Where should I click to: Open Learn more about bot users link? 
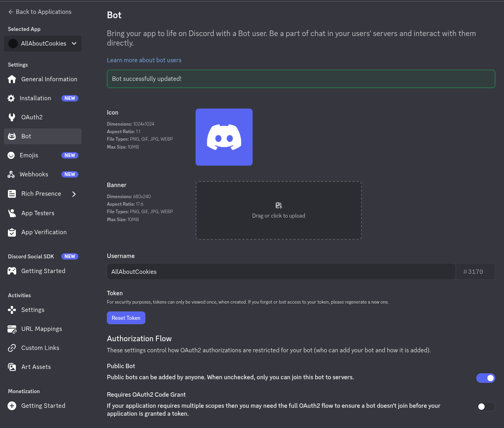pos(144,60)
